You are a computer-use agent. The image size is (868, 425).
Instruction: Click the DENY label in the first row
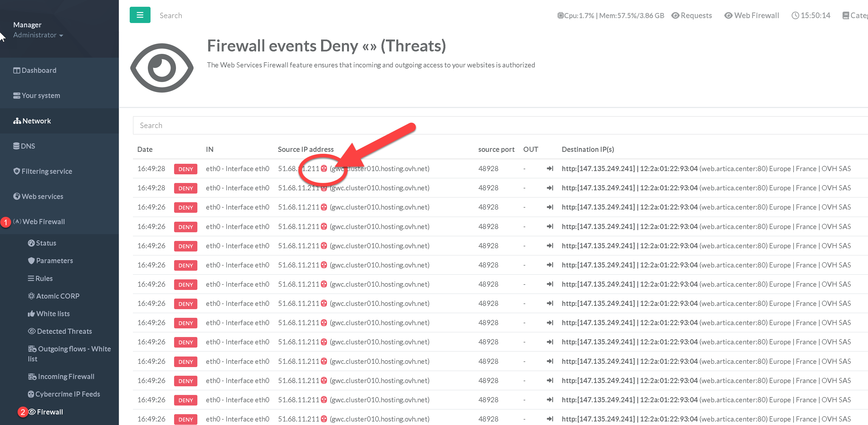coord(186,169)
